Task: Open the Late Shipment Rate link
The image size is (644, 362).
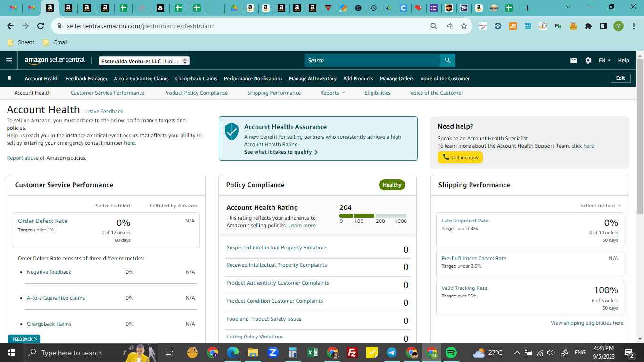Action: pyautogui.click(x=465, y=221)
